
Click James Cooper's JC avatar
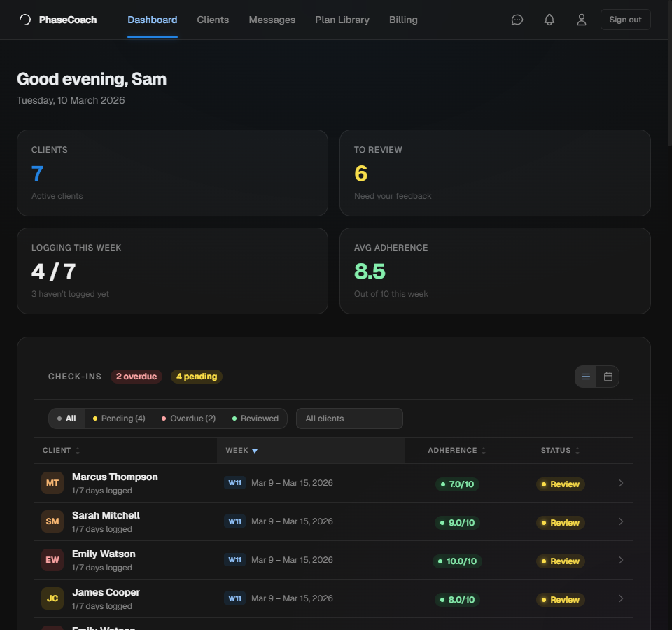52,598
